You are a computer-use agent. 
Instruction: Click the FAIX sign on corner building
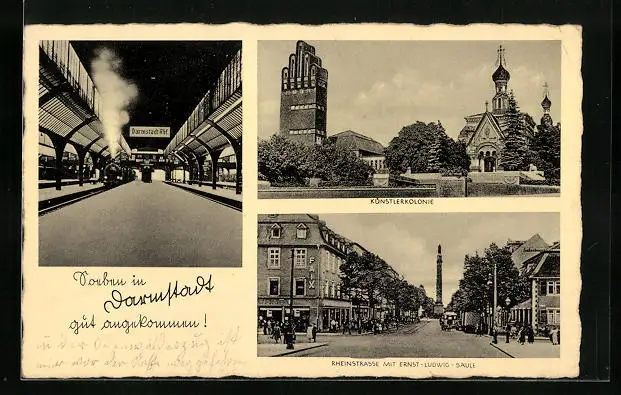(312, 273)
